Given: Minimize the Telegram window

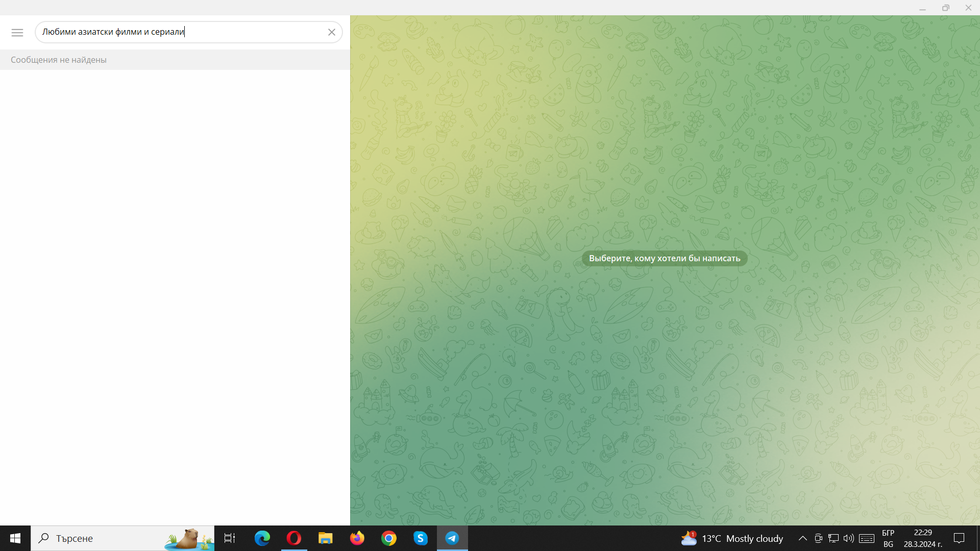Looking at the screenshot, I should tap(922, 8).
